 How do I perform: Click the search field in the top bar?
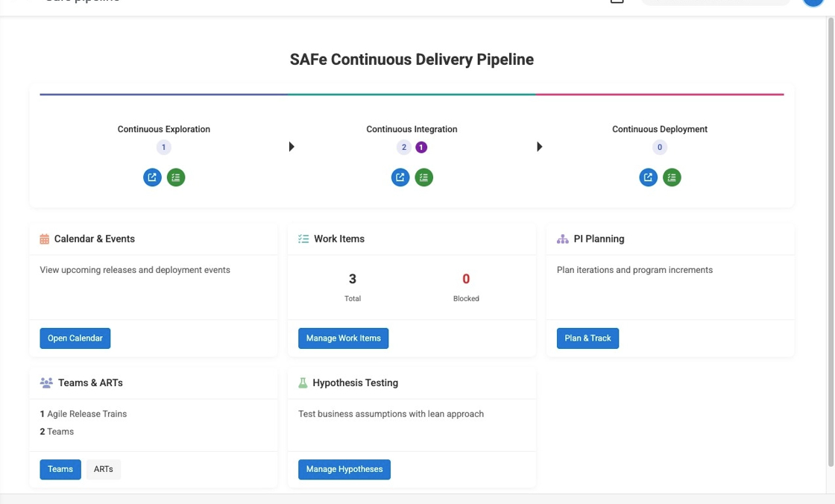tap(714, 1)
